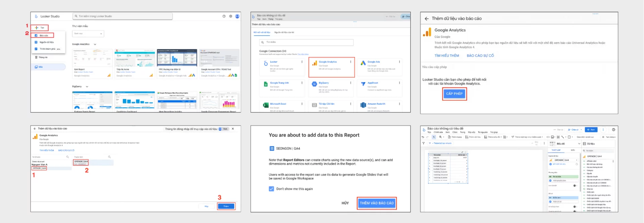Viewport: 644px width, 223px height.
Task: Click Hủy beside the Thêm button
Action: [x=207, y=206]
